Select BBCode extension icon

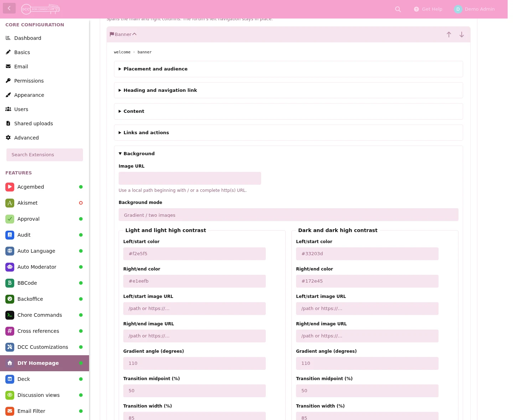tap(10, 283)
